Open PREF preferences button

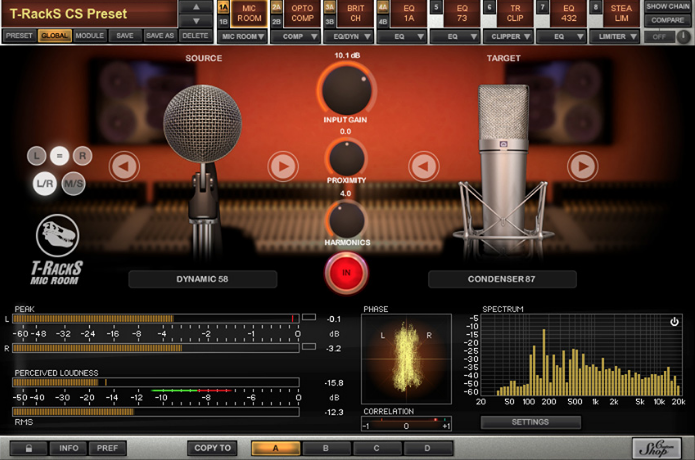point(107,448)
